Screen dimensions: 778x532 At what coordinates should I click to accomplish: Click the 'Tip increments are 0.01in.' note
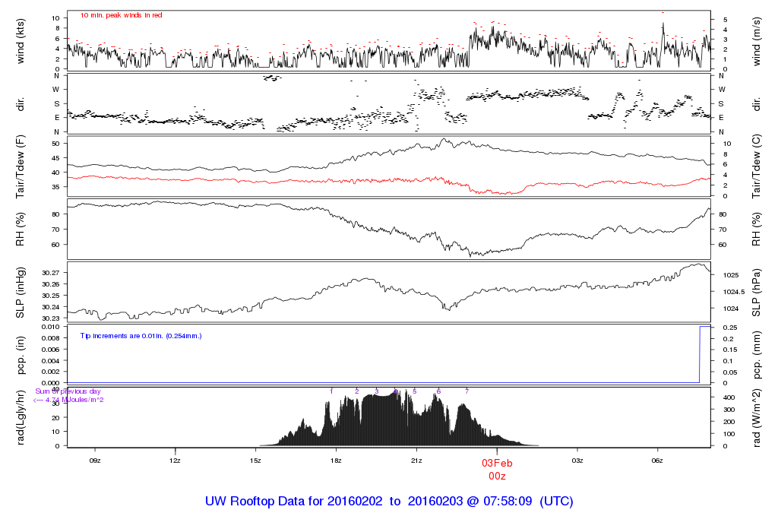click(141, 336)
